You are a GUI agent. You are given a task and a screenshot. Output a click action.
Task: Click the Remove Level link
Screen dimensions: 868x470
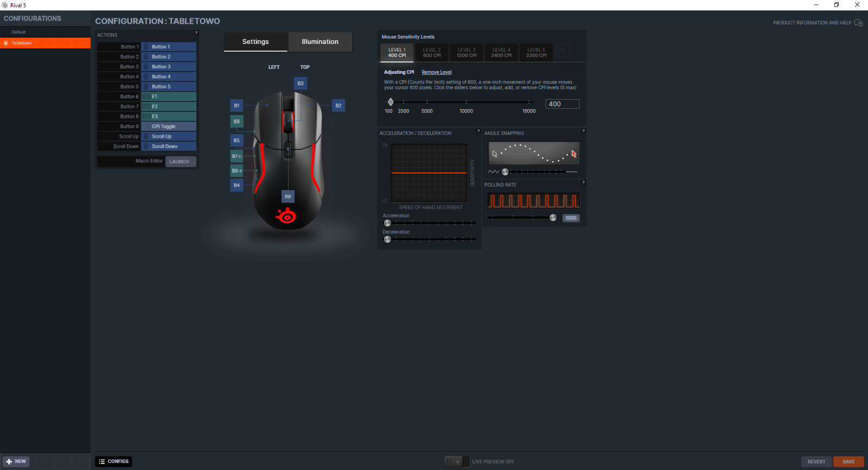click(437, 72)
